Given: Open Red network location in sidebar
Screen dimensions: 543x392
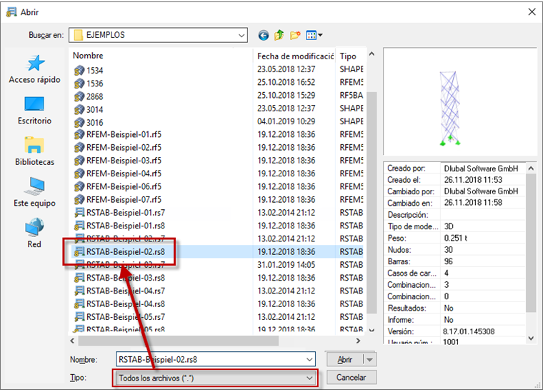Looking at the screenshot, I should pos(34,233).
